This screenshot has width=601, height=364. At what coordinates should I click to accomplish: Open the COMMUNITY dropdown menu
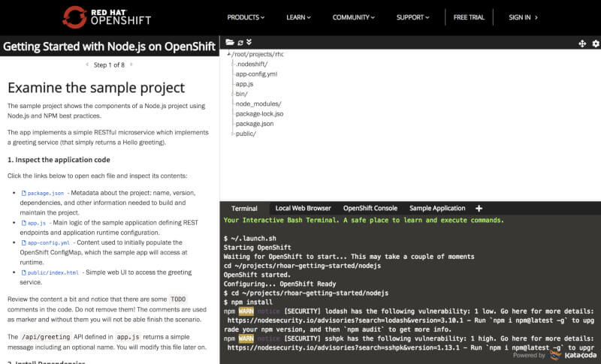[353, 17]
